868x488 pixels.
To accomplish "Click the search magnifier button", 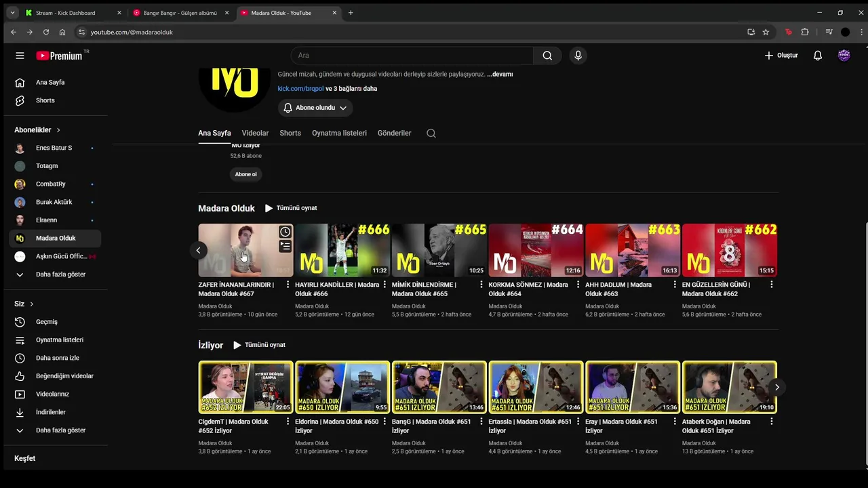I will 547,56.
